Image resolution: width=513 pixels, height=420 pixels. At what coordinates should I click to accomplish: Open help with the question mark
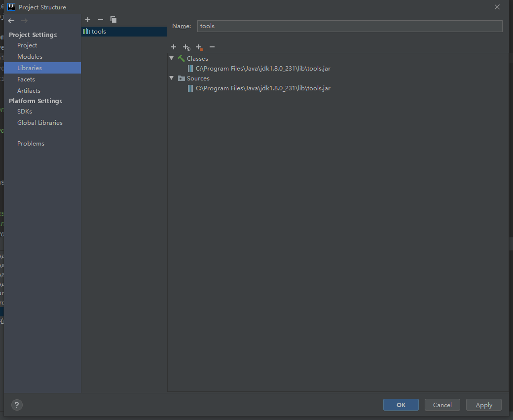click(x=17, y=405)
